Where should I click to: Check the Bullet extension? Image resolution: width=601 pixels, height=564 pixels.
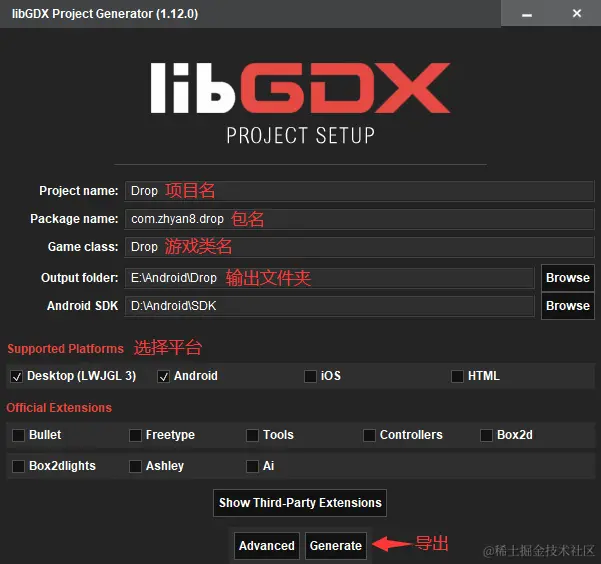tap(18, 435)
